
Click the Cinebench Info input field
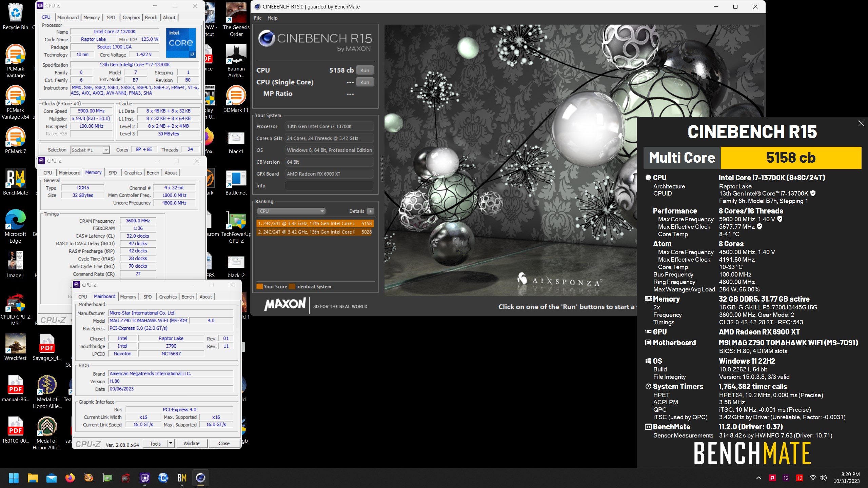click(x=329, y=186)
